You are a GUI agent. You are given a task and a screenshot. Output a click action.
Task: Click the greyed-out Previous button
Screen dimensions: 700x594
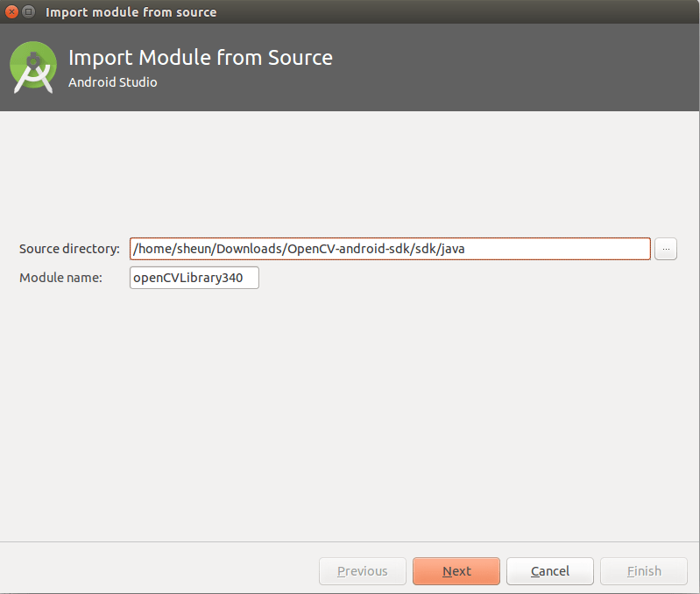coord(362,571)
